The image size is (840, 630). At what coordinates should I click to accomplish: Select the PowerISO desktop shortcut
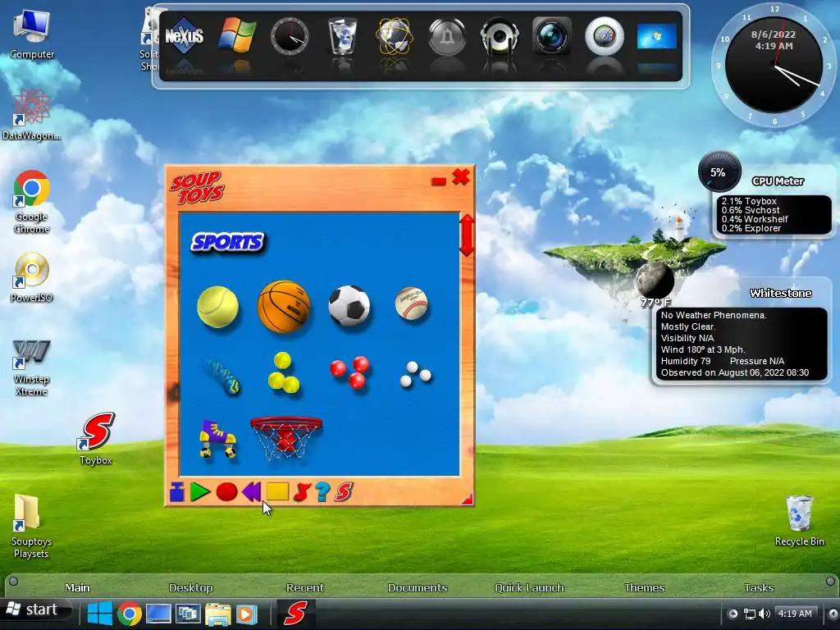32,277
